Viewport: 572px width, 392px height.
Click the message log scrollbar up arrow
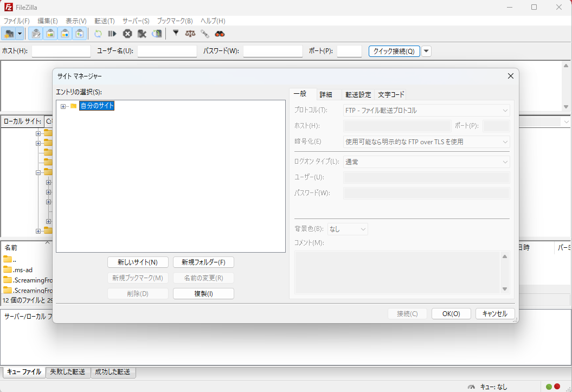pyautogui.click(x=566, y=66)
